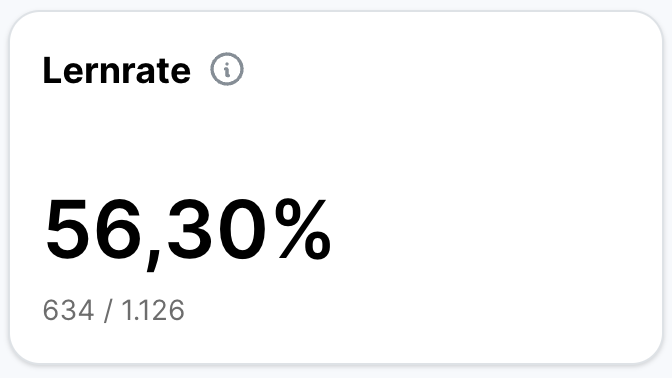Click the letter L of the Lernrate title
672x378 pixels.
click(52, 70)
